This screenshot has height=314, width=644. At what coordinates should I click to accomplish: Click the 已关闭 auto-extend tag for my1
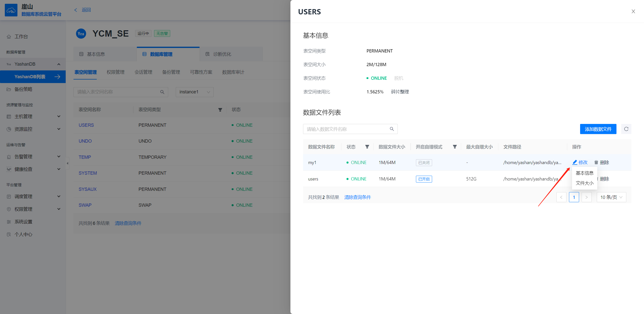click(424, 163)
